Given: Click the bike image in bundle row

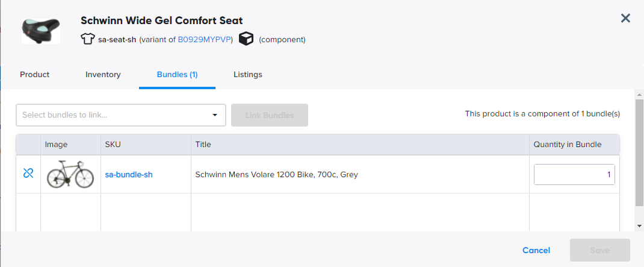Looking at the screenshot, I should click(x=70, y=174).
